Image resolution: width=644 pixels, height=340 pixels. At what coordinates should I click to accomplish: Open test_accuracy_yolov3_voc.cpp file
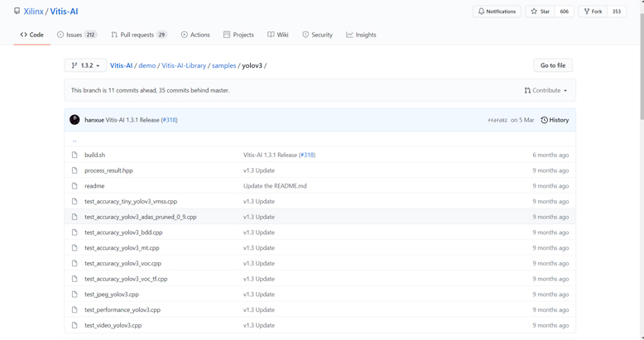coord(123,264)
